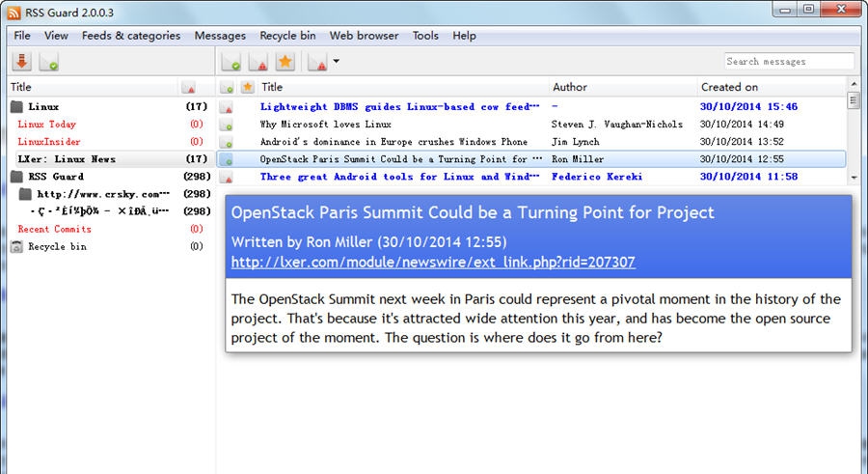This screenshot has width=868, height=474.
Task: Click unread count (298) of RSS Guard category
Action: coord(197,177)
